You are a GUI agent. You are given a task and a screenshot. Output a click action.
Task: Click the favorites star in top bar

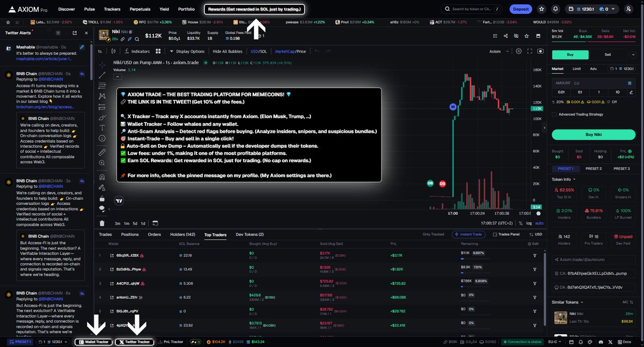(x=540, y=9)
